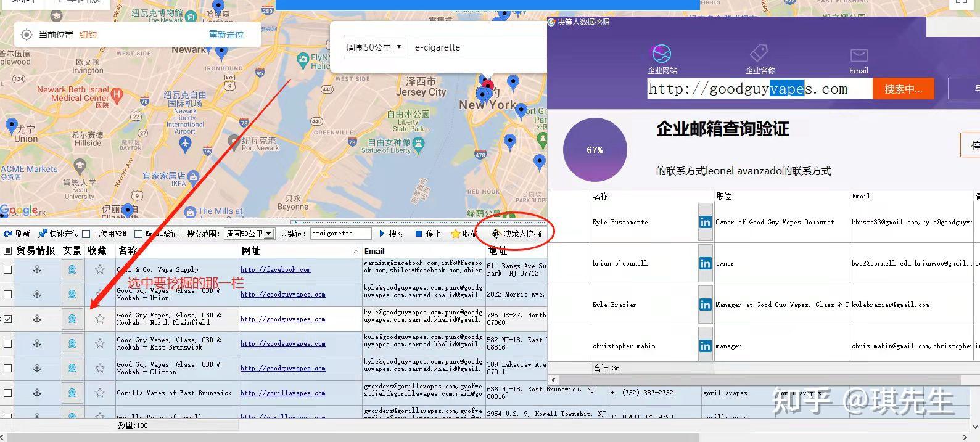Click the http://goodguyvapes.com URL field
980x442 pixels.
click(760, 89)
